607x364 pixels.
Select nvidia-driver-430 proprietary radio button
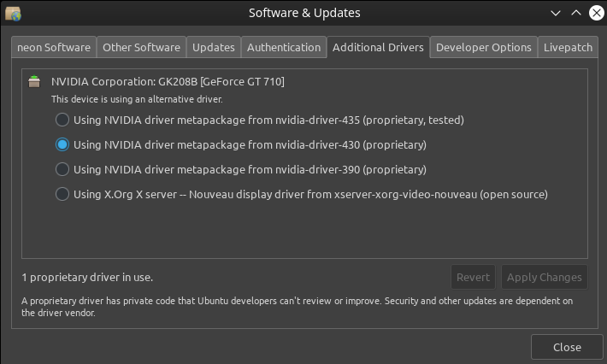pos(62,144)
